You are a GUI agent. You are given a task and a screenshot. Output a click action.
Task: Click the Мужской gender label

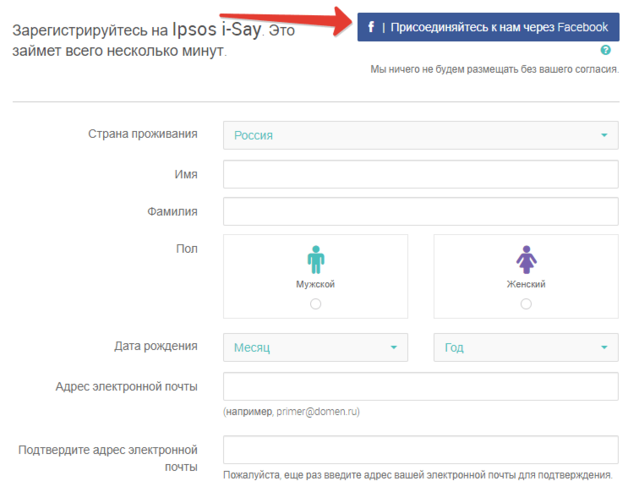316,284
